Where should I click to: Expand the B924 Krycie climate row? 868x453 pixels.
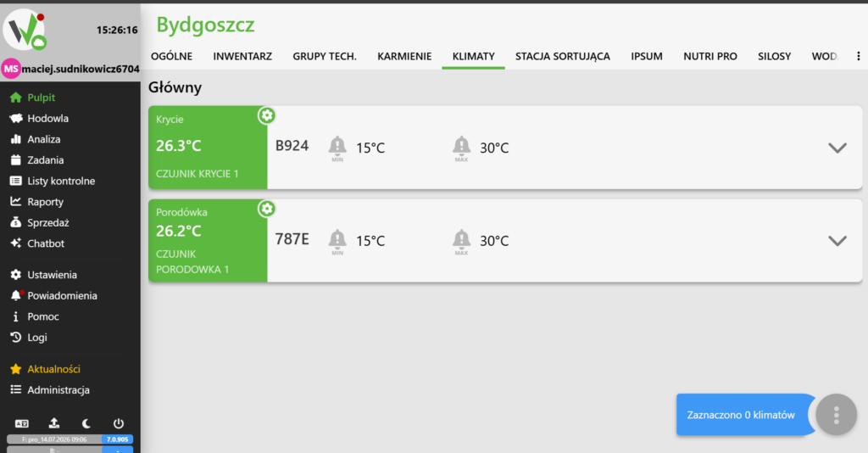click(837, 148)
